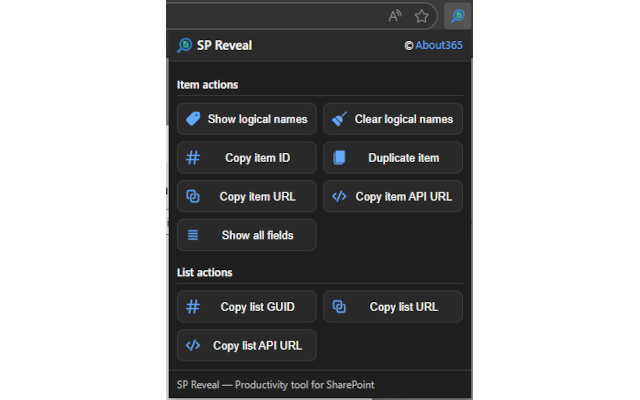
Task: Click the Duplicate item button
Action: tap(393, 158)
